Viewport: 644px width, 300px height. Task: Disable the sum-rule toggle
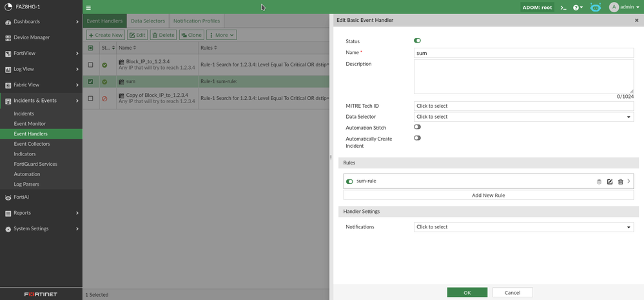click(349, 181)
